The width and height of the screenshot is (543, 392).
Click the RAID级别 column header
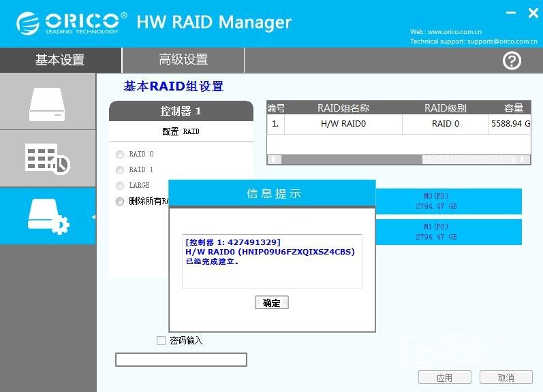click(x=446, y=108)
